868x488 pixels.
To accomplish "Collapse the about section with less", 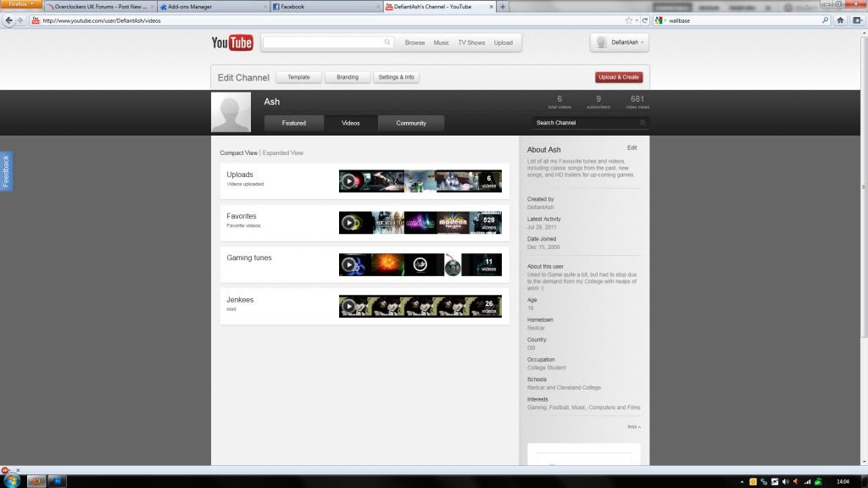I will (x=633, y=427).
